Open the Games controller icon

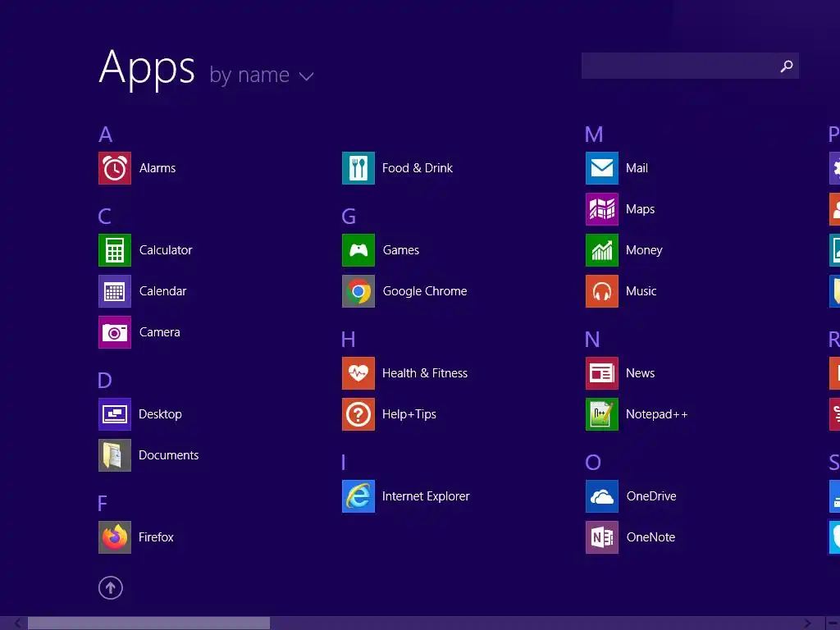click(x=358, y=250)
